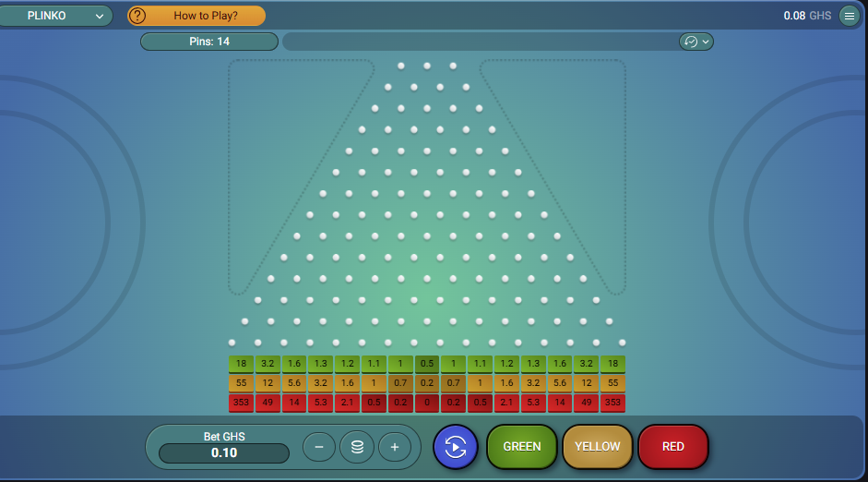The width and height of the screenshot is (868, 482).
Task: Start autoplay with the blue circular button
Action: click(x=455, y=447)
